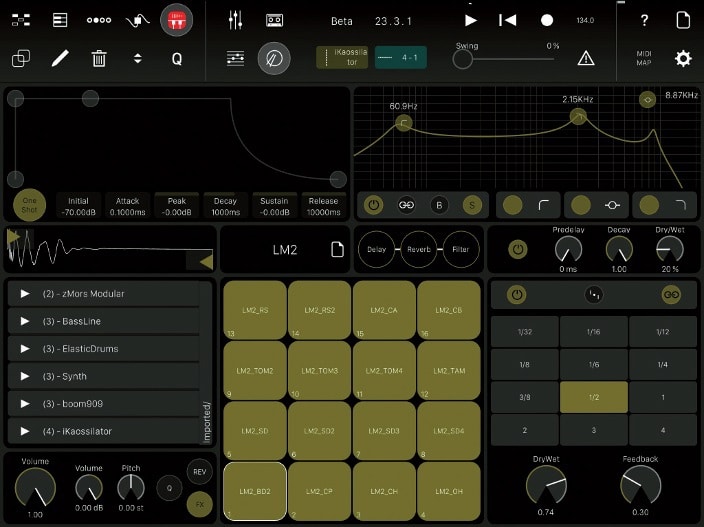The height and width of the screenshot is (527, 704).
Task: Click the trash delete icon
Action: (x=99, y=58)
